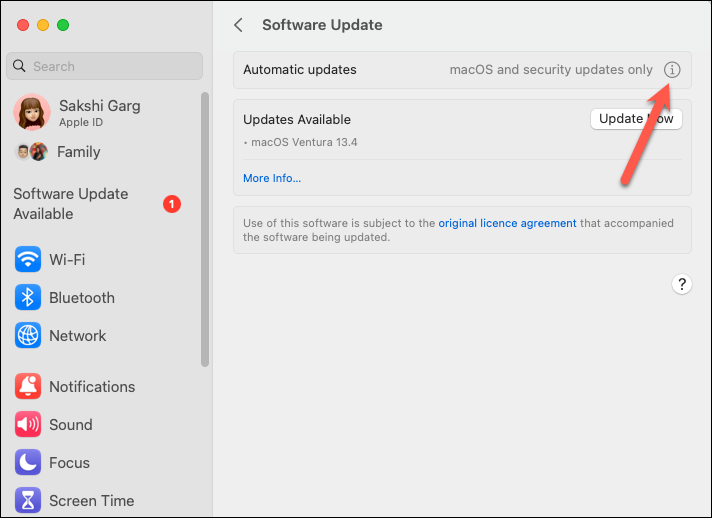This screenshot has width=712, height=518.
Task: Click the Automatic updates info icon
Action: (672, 70)
